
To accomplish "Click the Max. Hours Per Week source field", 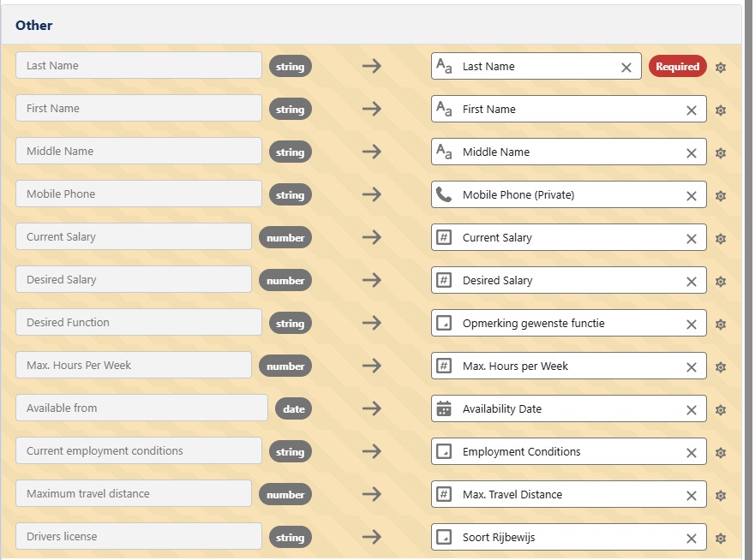I will (133, 365).
